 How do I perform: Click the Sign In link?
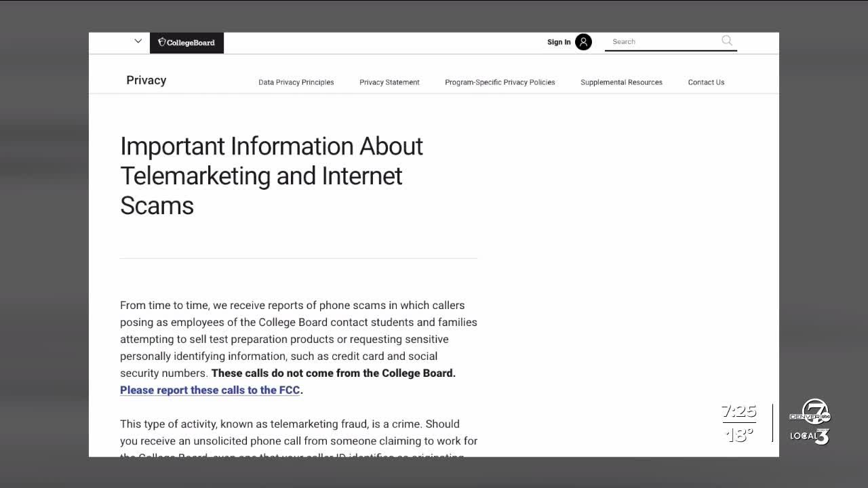point(559,42)
